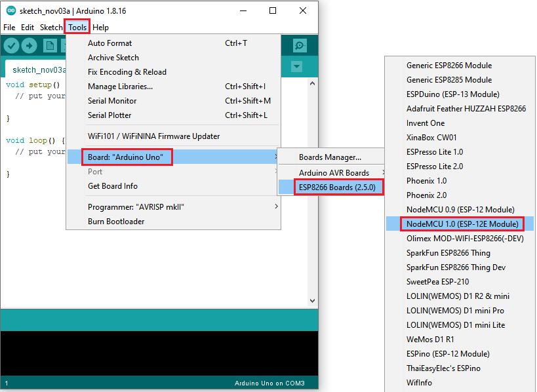Select Invent One board
537x392 pixels.
coord(460,123)
